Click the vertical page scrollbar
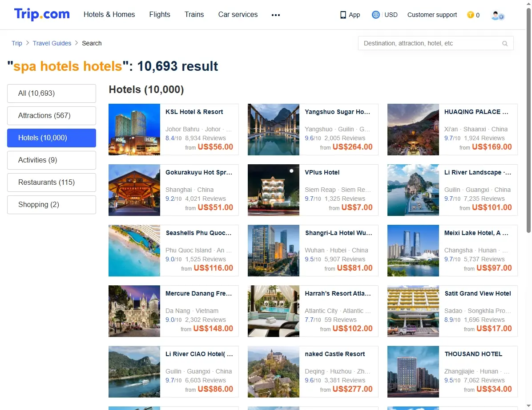The width and height of the screenshot is (532, 410). [x=528, y=120]
